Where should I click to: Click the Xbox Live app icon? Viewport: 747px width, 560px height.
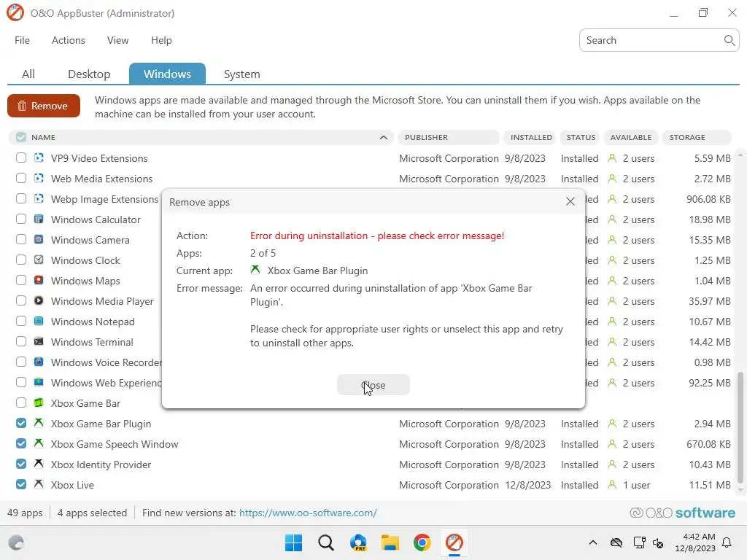(x=39, y=485)
